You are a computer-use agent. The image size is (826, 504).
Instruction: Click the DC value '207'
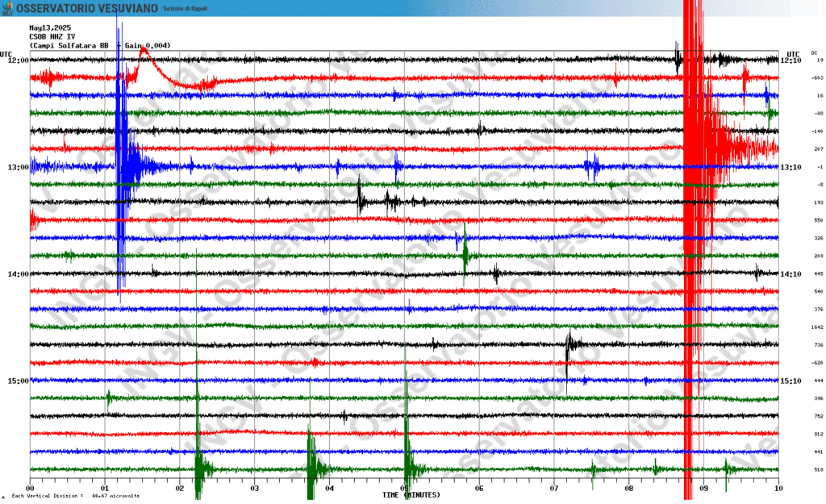point(819,149)
